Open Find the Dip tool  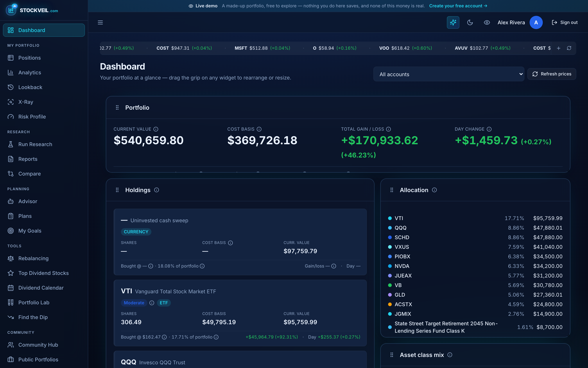coord(44,317)
